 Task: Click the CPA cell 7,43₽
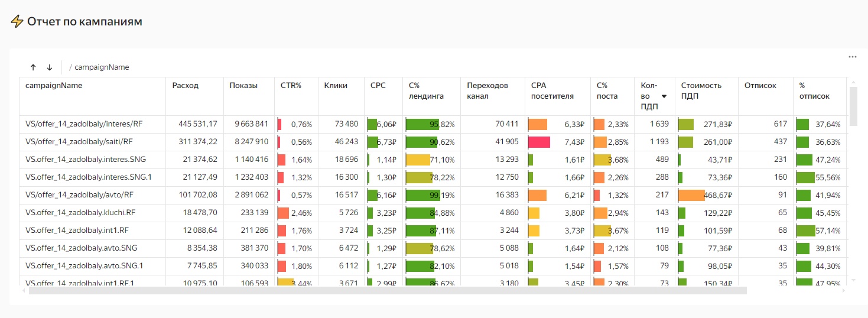(558, 142)
